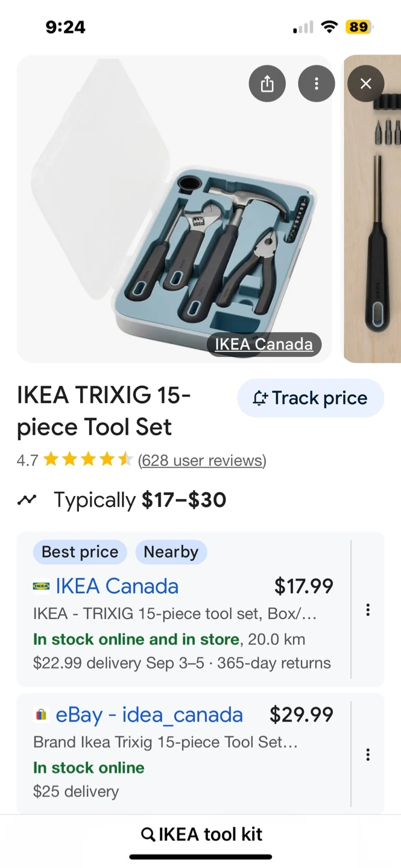The height and width of the screenshot is (868, 401).
Task: Open the IKEA Canada image source link
Action: [264, 344]
